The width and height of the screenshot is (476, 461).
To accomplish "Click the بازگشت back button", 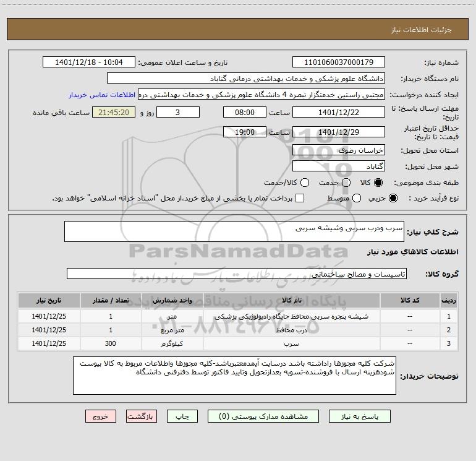I will [142, 416].
